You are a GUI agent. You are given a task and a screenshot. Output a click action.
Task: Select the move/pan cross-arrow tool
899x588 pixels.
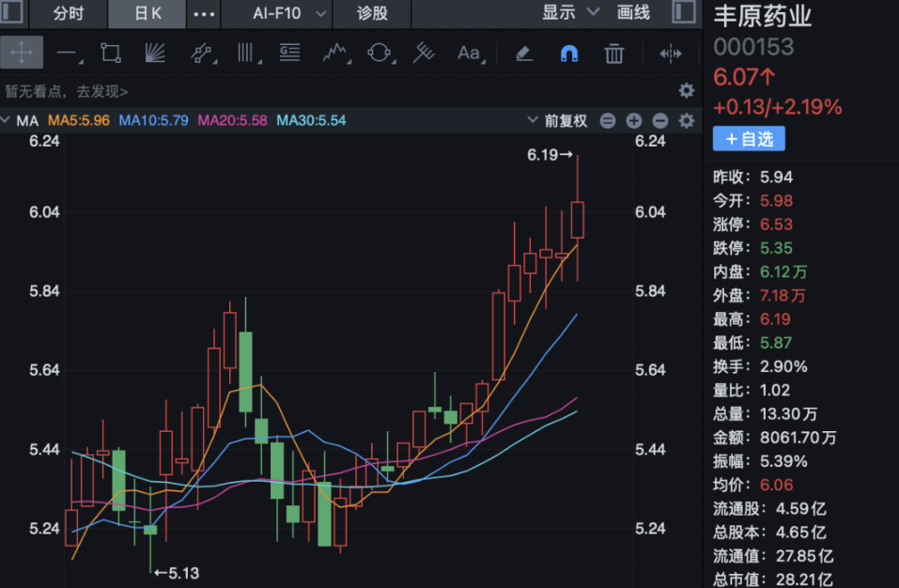coord(22,53)
